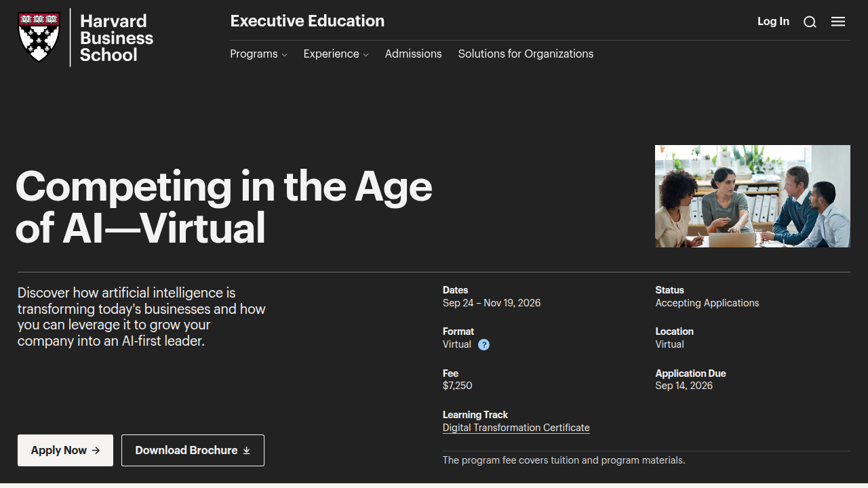Click Download Brochure button
The image size is (868, 488).
(x=193, y=450)
